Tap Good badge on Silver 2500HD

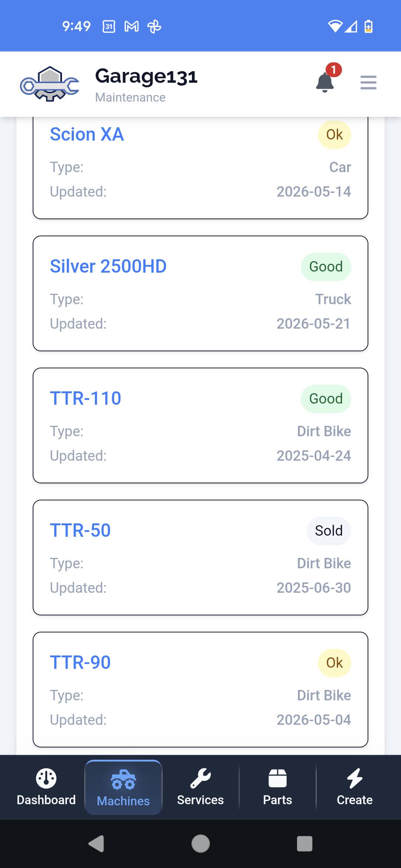click(326, 267)
